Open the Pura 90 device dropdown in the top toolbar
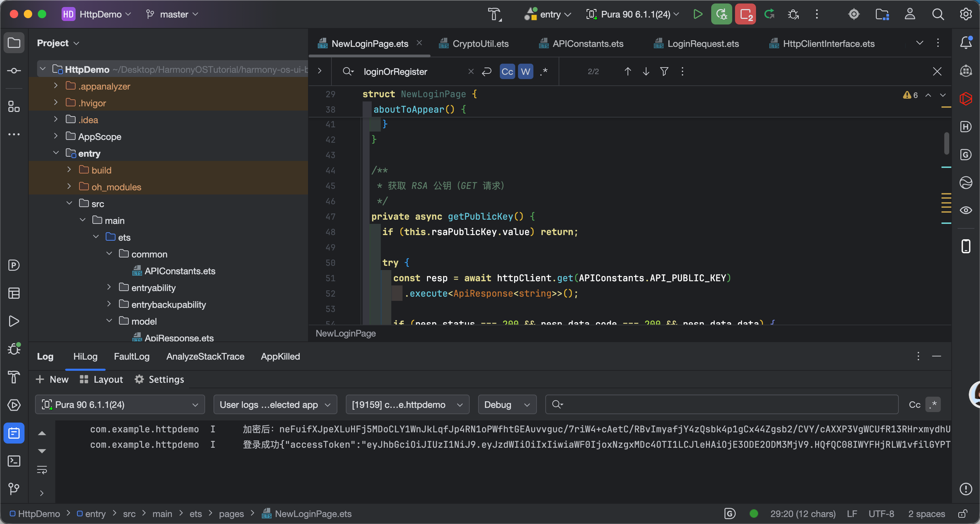This screenshot has width=980, height=524. (x=632, y=14)
